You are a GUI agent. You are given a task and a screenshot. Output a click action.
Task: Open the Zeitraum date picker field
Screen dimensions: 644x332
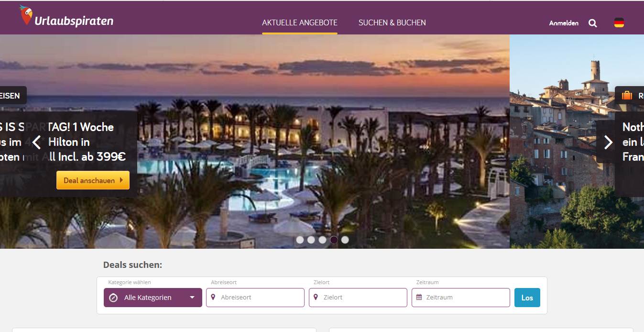point(461,298)
